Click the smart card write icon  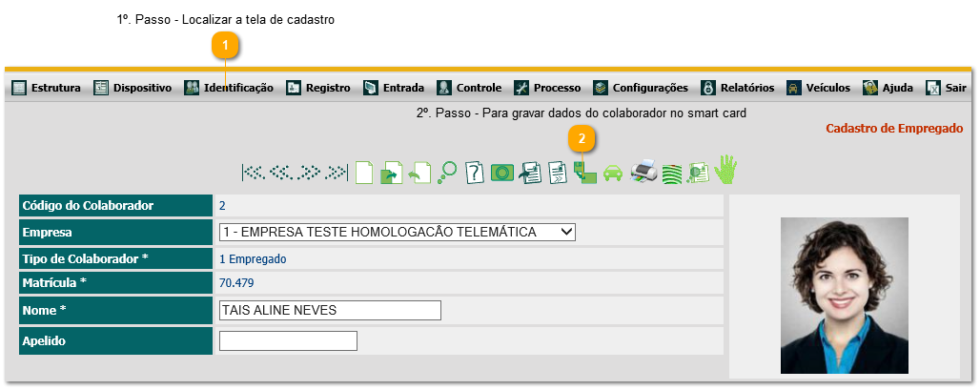[585, 173]
